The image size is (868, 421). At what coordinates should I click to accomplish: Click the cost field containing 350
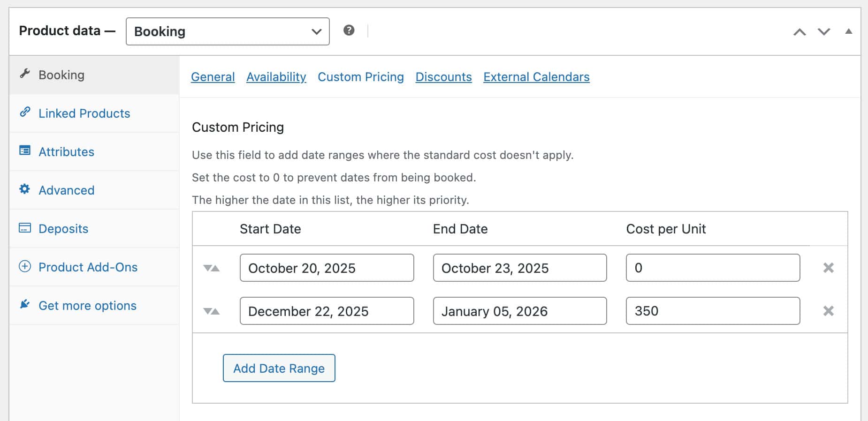pos(712,311)
